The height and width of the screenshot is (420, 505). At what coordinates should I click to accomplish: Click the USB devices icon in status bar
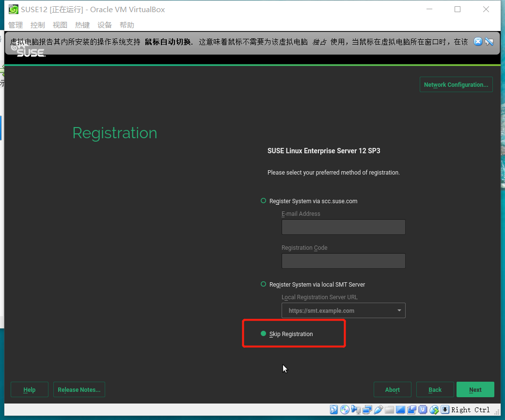(x=378, y=410)
